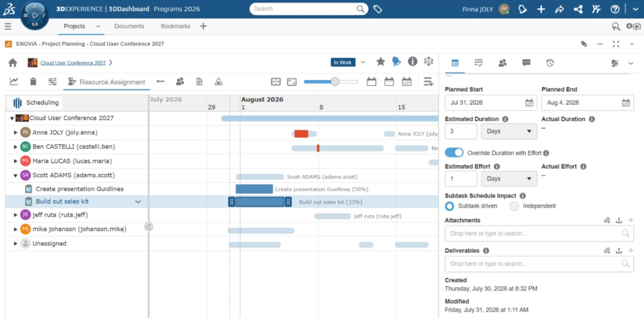Select Independent radio option
Viewport: 644px width, 318px height.
pos(514,206)
